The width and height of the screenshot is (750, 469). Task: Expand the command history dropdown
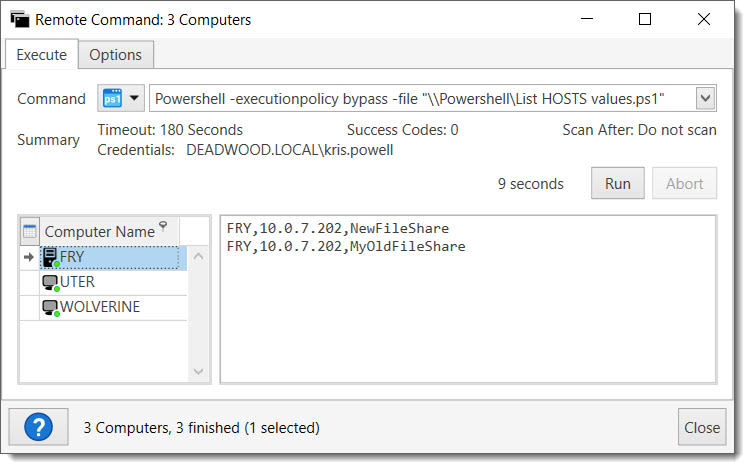[x=705, y=98]
